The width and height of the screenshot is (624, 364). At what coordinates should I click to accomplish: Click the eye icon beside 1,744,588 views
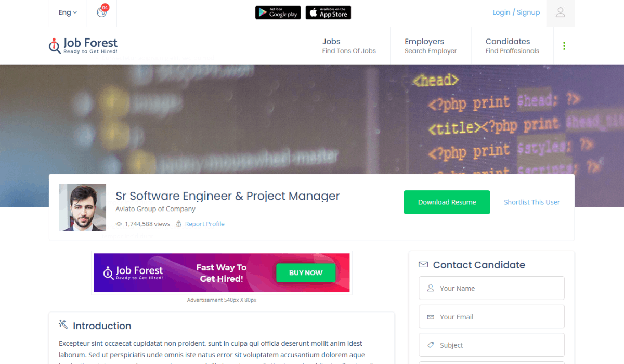coord(119,224)
